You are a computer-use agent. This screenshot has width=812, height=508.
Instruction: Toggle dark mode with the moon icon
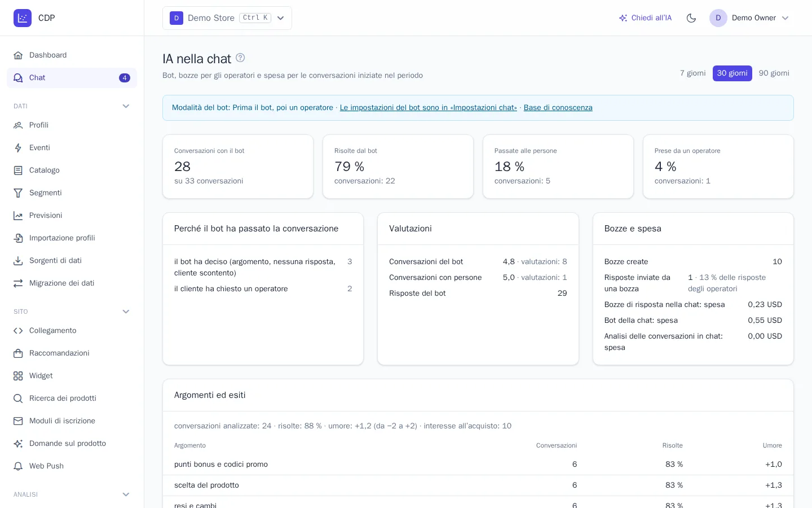point(691,18)
